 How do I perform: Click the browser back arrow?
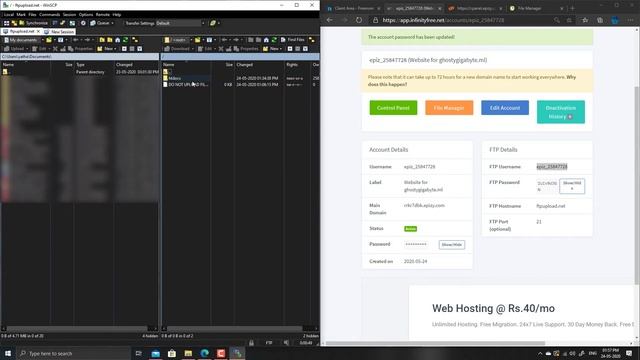[x=330, y=20]
